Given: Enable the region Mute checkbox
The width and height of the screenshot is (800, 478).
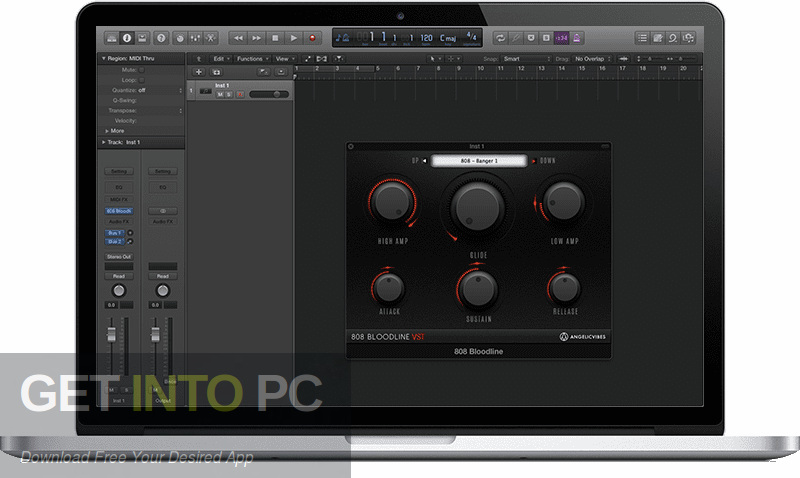Looking at the screenshot, I should (x=142, y=70).
